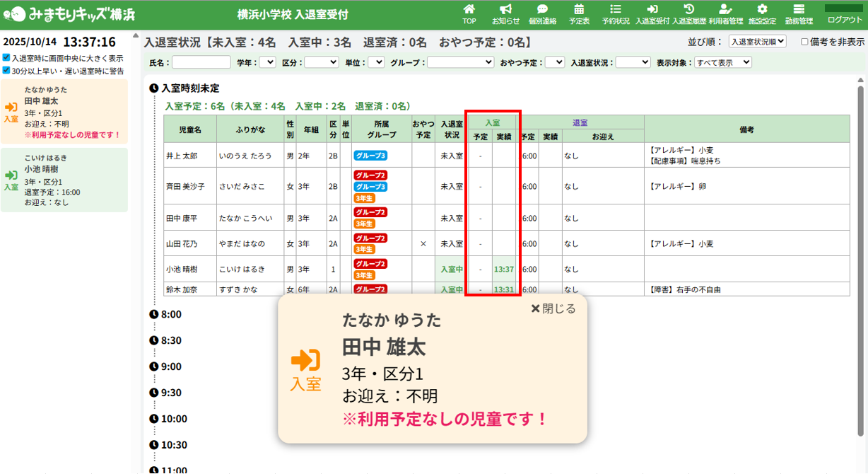The width and height of the screenshot is (868, 474).
Task: Open the TOP home icon
Action: [x=469, y=10]
